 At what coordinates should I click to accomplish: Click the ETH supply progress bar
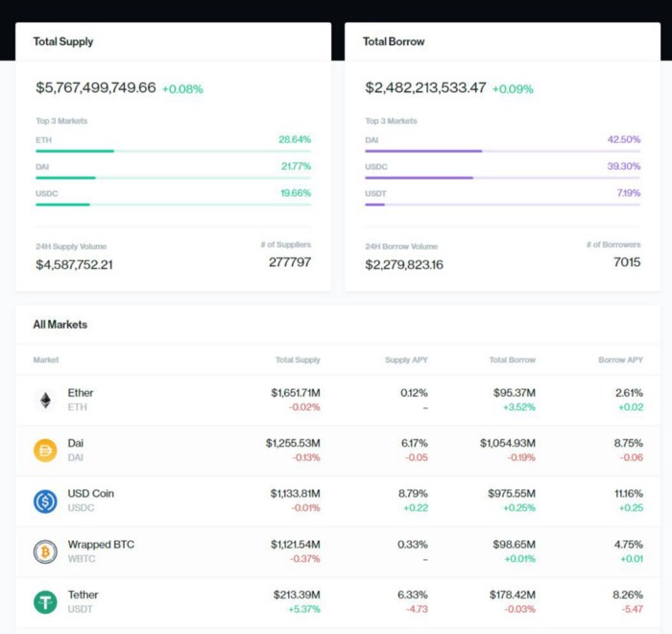click(173, 151)
